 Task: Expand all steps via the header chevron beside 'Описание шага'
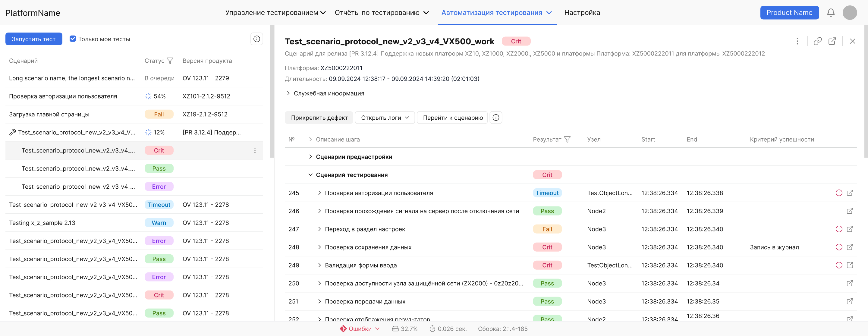point(310,140)
